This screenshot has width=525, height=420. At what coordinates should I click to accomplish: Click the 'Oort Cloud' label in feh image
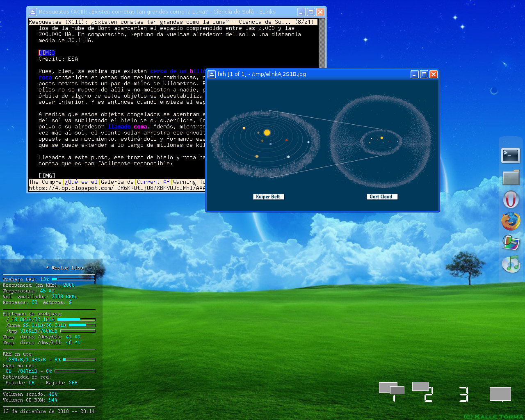381,197
